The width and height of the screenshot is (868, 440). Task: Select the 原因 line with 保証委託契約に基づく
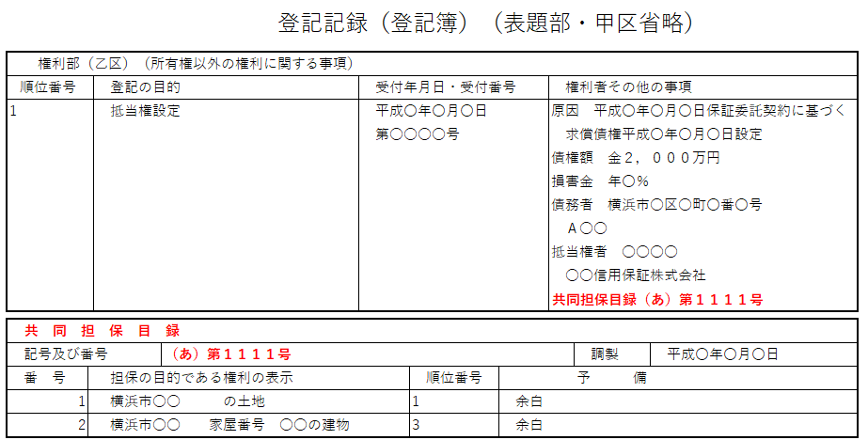(699, 111)
